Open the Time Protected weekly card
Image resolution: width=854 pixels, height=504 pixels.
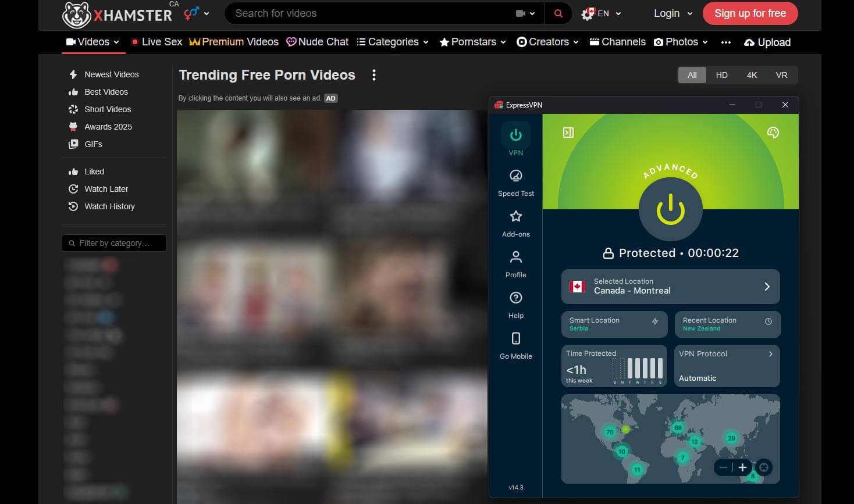click(614, 366)
